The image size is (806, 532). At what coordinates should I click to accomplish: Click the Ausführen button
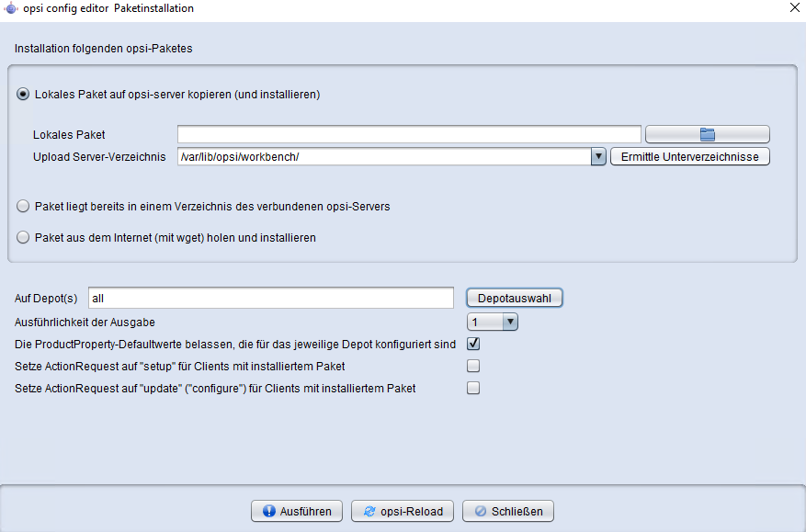coord(297,511)
